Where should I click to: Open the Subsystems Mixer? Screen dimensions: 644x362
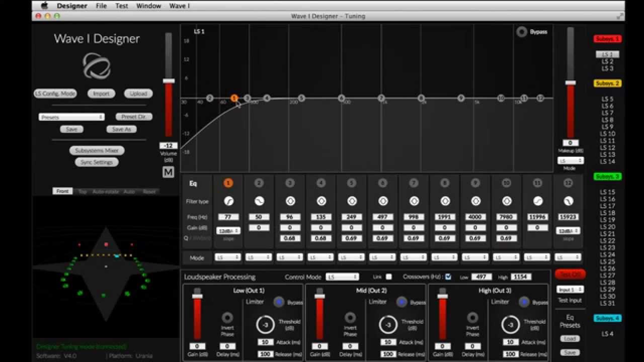[x=97, y=150]
